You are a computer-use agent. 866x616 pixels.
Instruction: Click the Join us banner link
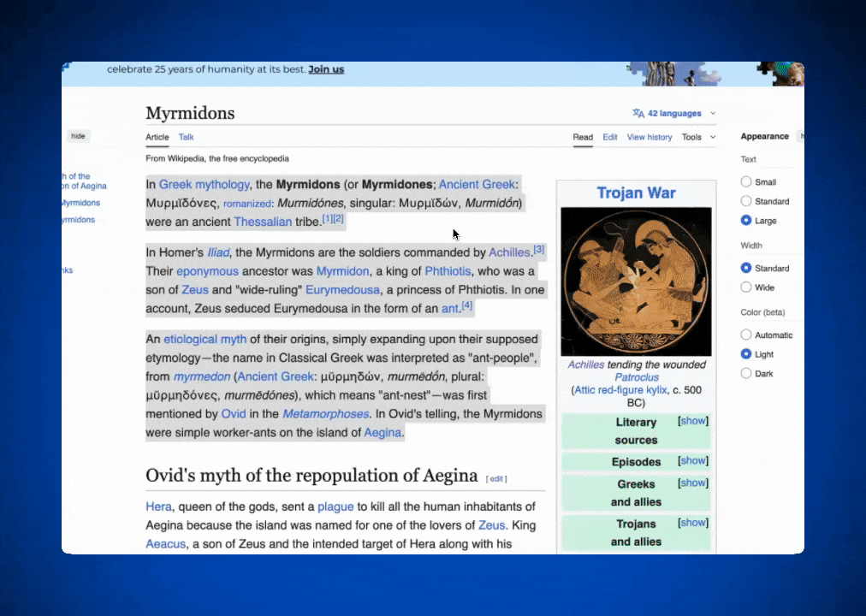[326, 69]
